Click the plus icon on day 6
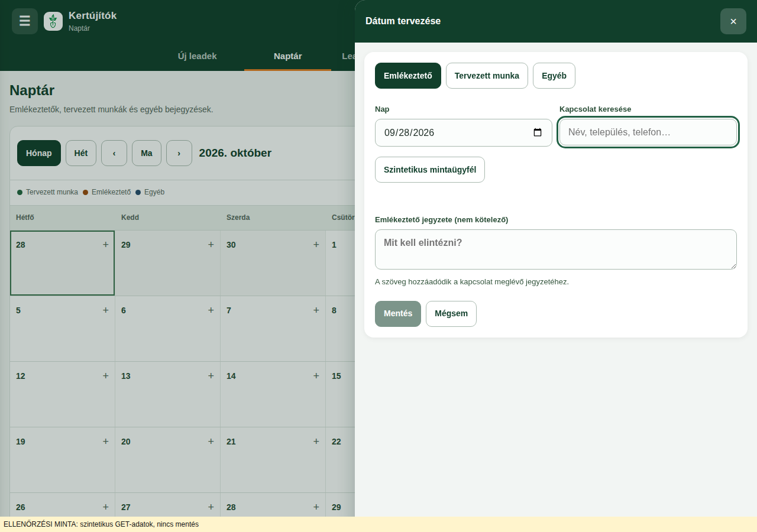This screenshot has width=757, height=532. tap(211, 310)
